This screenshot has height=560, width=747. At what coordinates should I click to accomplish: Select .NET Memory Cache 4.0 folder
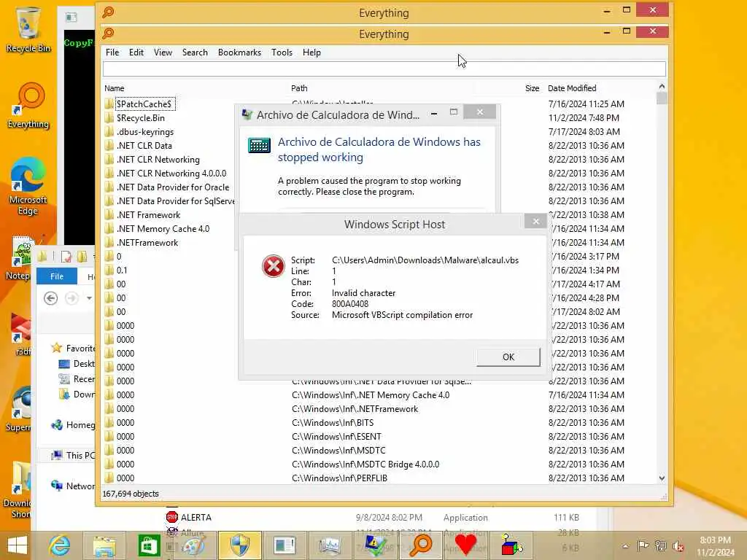pos(163,228)
